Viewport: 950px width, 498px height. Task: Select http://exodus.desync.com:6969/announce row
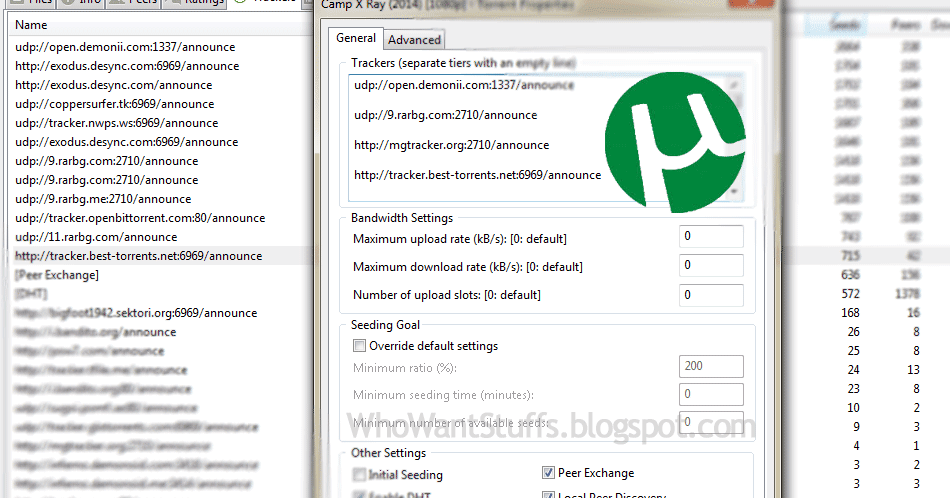coord(127,66)
